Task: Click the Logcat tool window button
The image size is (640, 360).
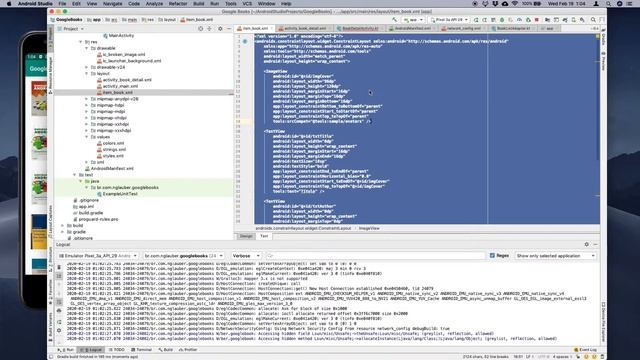Action: 92,350
